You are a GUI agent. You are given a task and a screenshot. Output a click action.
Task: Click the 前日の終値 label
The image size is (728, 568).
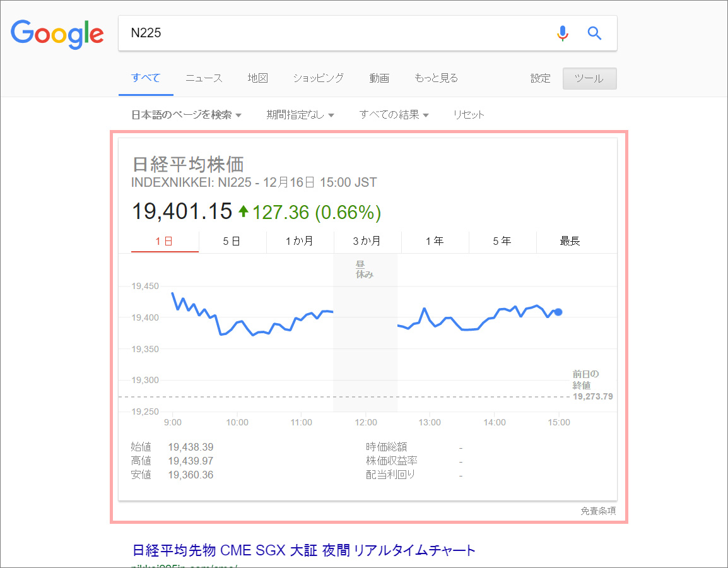click(585, 379)
